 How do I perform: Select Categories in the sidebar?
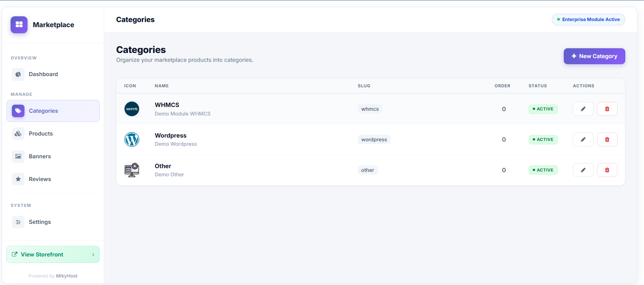click(x=53, y=111)
